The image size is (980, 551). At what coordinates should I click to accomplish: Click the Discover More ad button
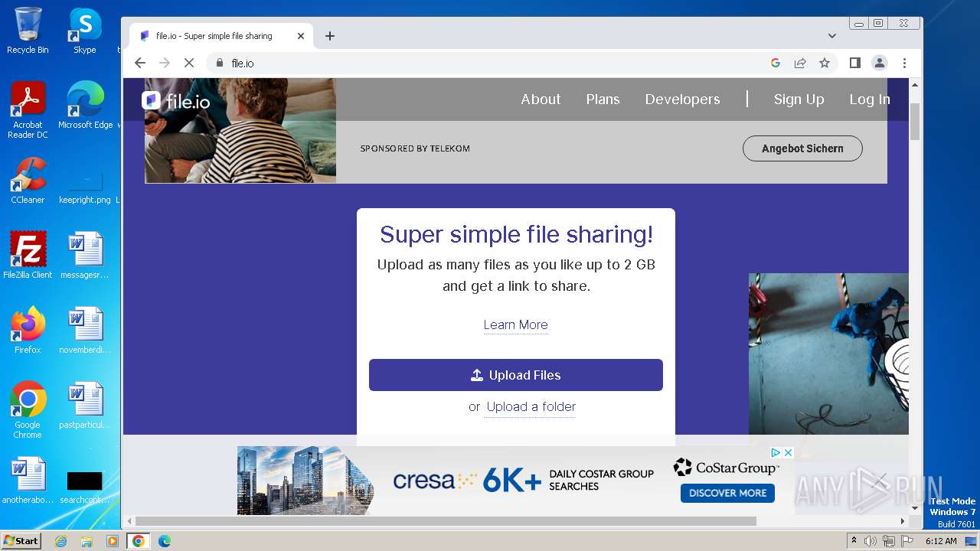point(727,493)
